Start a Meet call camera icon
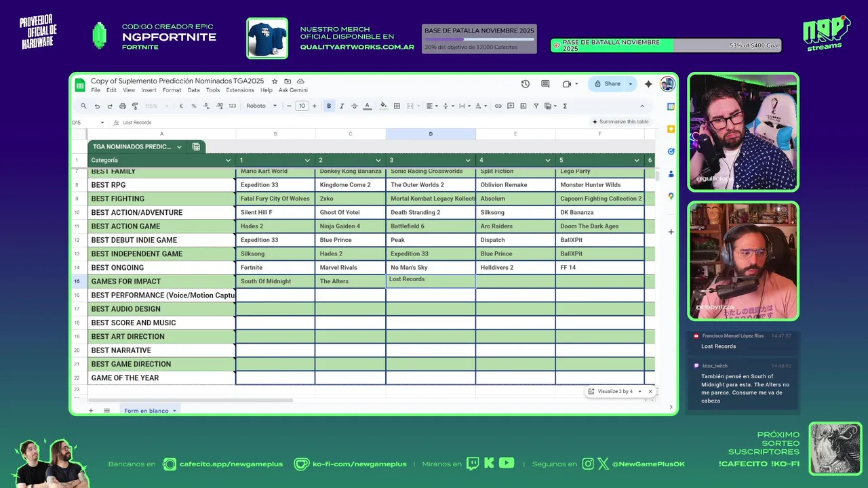The image size is (868, 488). coord(566,84)
